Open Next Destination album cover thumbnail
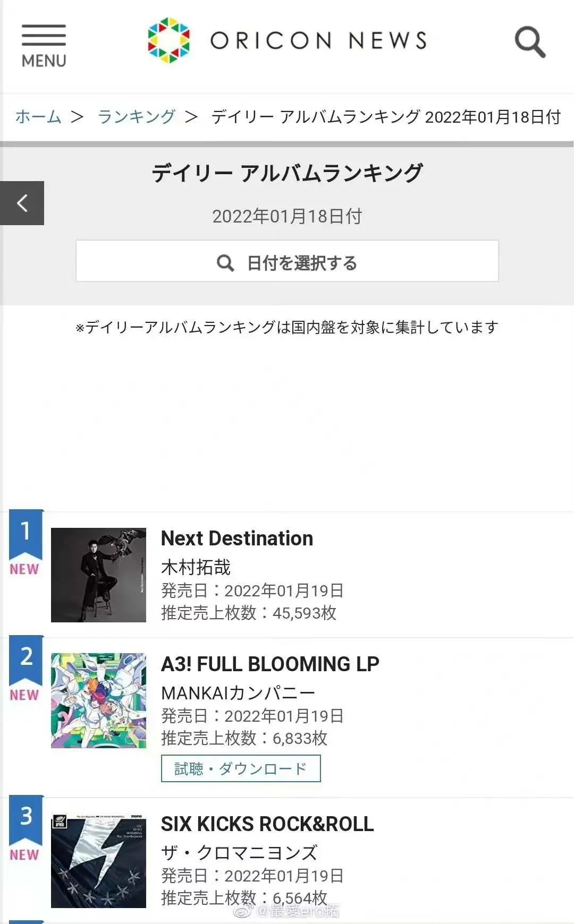Viewport: 574px width, 924px height. coord(98,575)
